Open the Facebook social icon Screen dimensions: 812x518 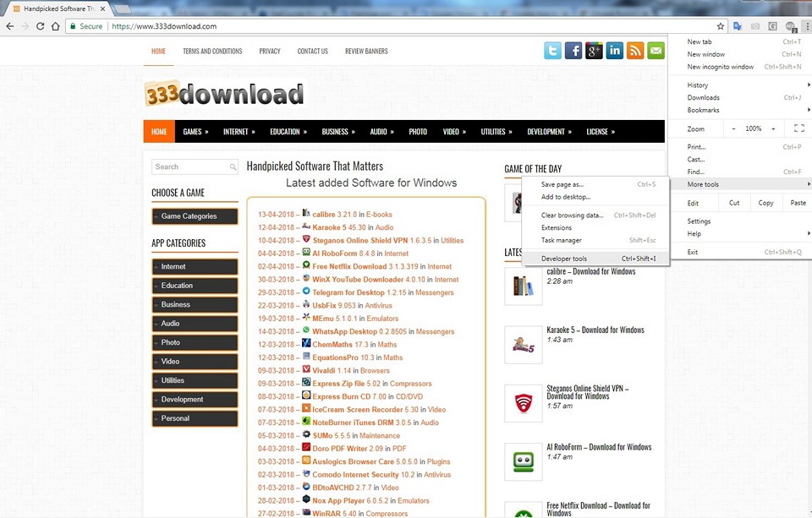coord(573,51)
